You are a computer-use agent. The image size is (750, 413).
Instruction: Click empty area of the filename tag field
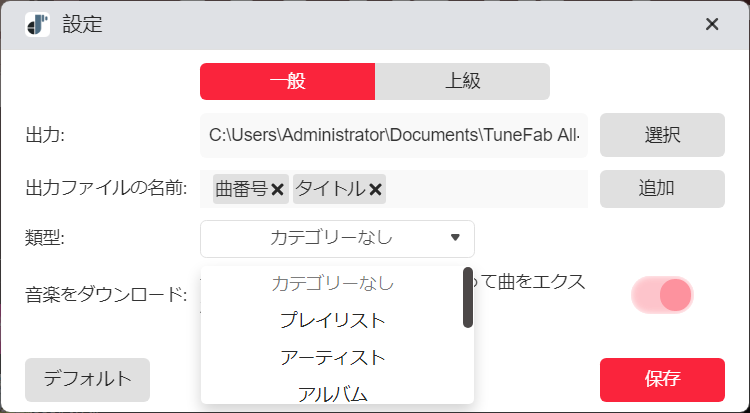(485, 189)
